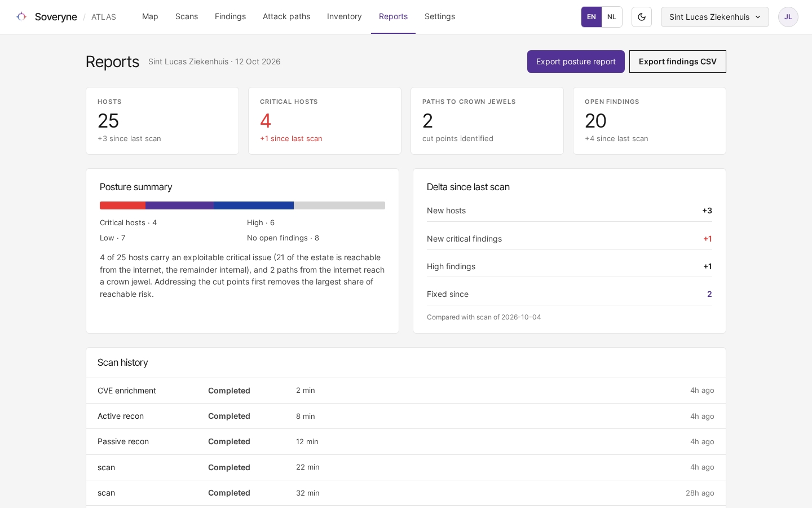Open the Map tab

(150, 17)
